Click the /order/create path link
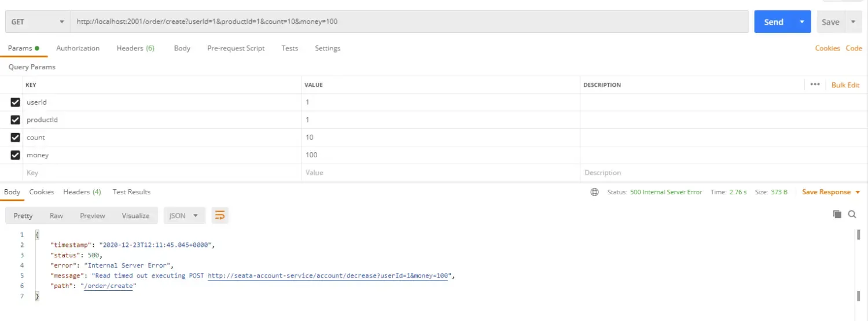Image resolution: width=868 pixels, height=321 pixels. point(108,286)
